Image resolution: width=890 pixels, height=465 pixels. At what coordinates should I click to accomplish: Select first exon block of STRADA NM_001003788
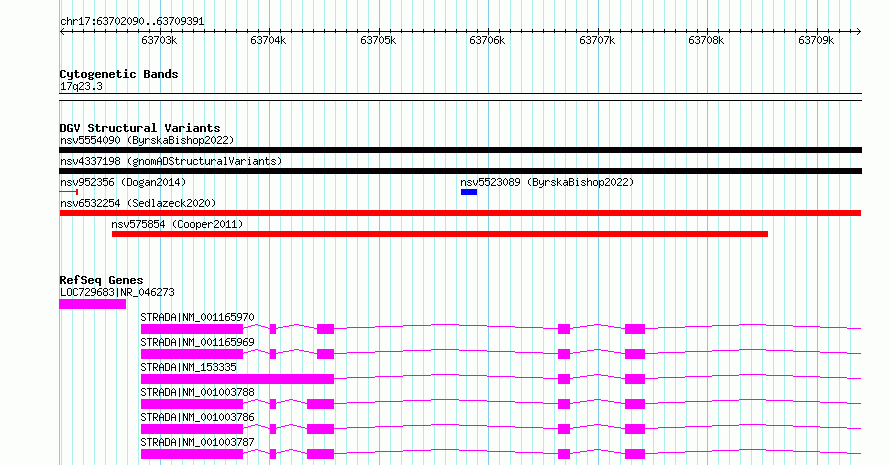[x=192, y=404]
